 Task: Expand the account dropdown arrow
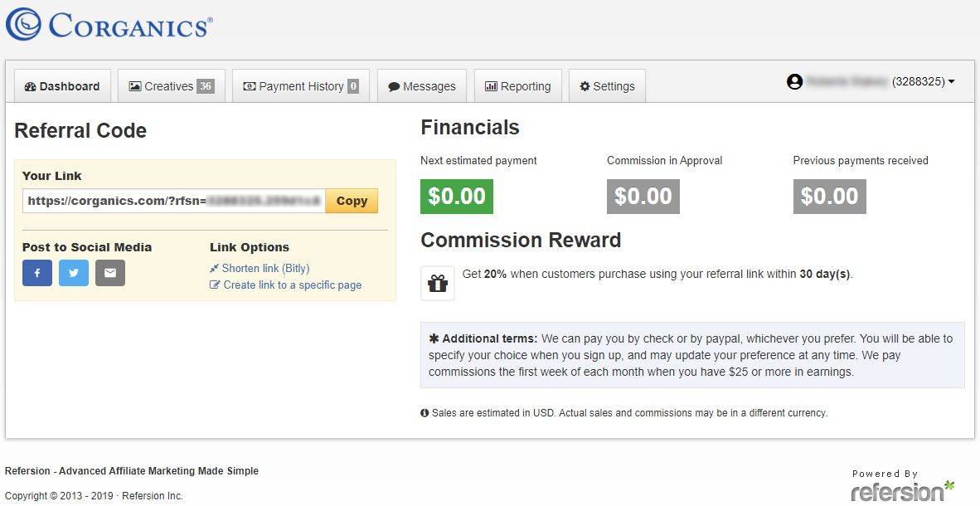pos(951,82)
